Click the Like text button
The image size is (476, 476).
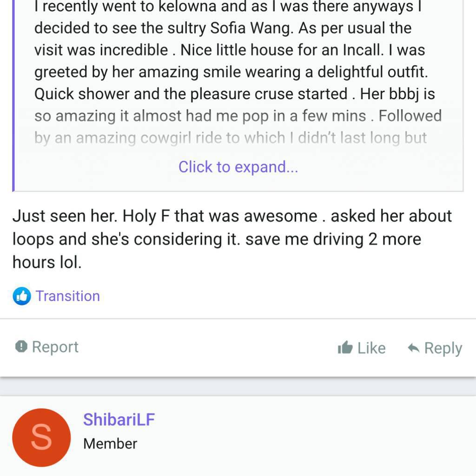[x=371, y=348]
